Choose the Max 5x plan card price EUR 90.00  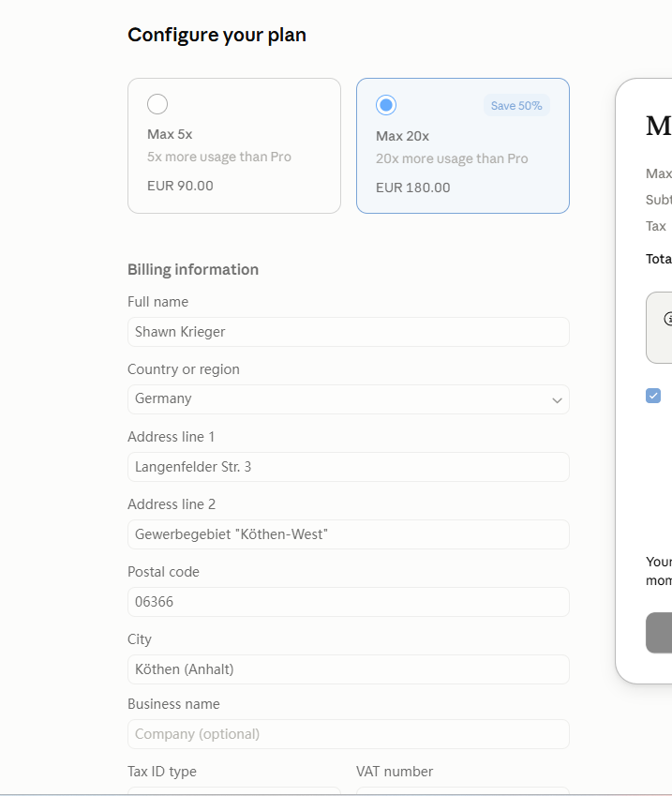[180, 186]
